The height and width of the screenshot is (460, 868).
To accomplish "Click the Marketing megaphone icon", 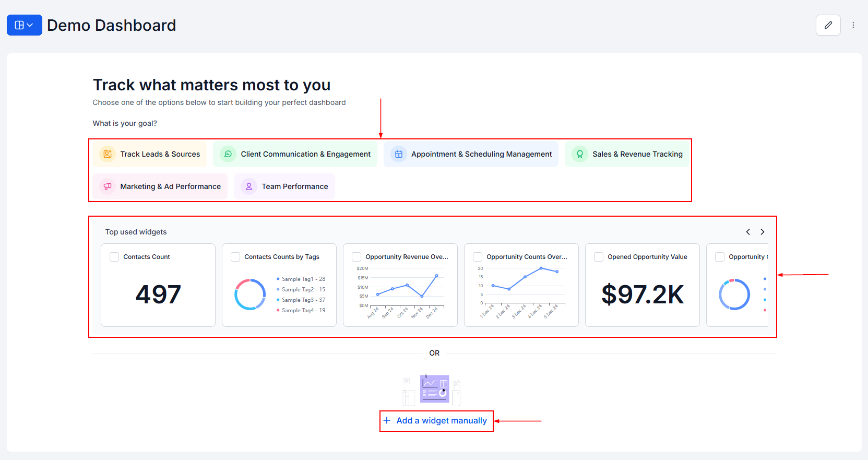I will tap(108, 186).
